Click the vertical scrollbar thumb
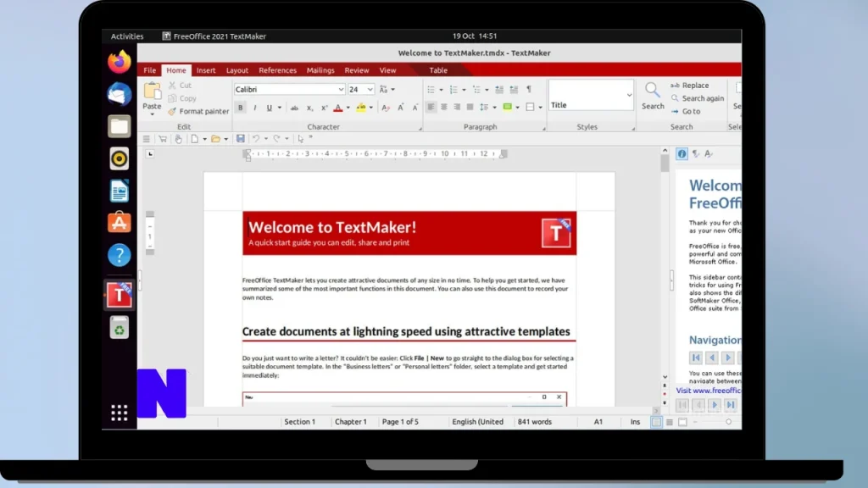Image resolution: width=868 pixels, height=488 pixels. click(x=665, y=164)
